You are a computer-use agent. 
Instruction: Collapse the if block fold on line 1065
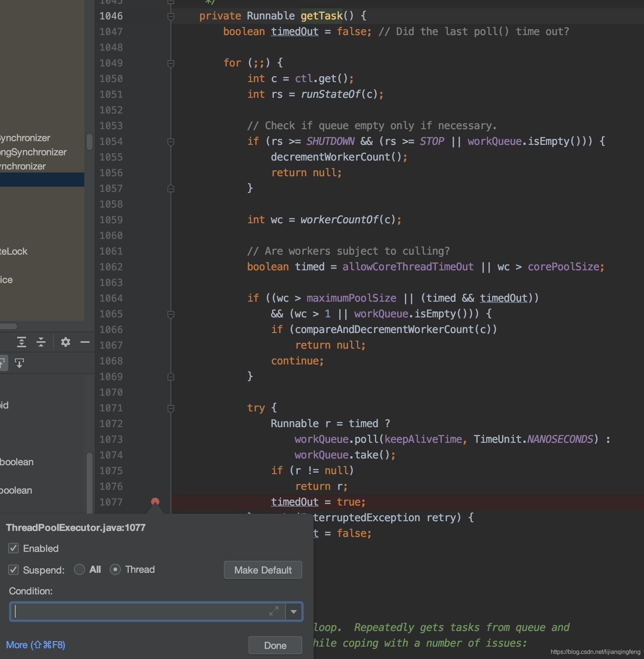coord(171,314)
